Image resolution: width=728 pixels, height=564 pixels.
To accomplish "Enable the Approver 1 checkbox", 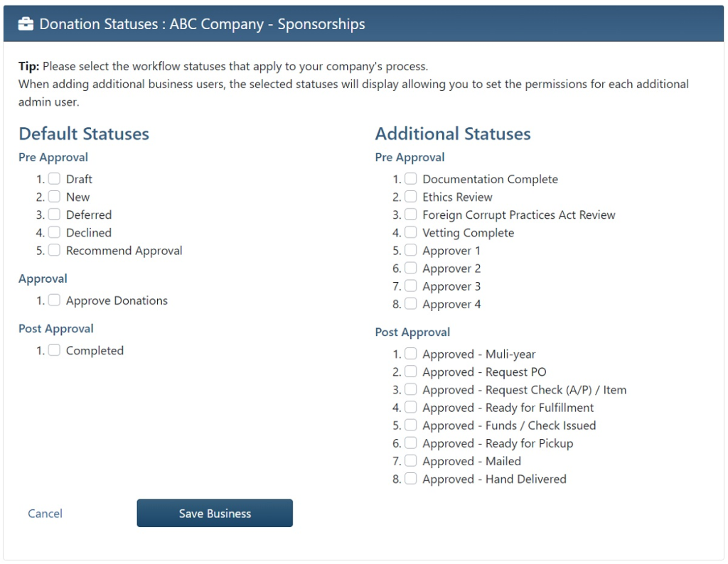I will tap(411, 250).
